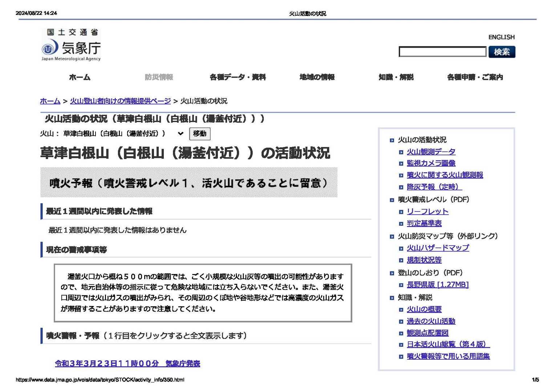Click the bullet icon beside 火山の概要
This screenshot has height=392, width=555.
[x=401, y=310]
